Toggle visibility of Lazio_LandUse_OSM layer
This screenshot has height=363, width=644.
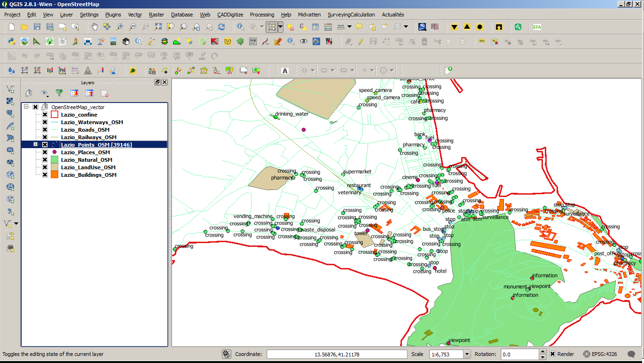45,167
